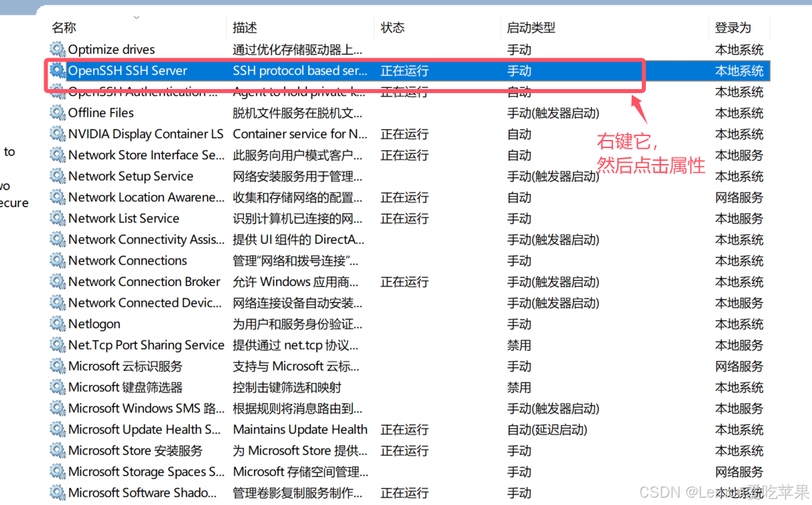This screenshot has height=505, width=812.
Task: Click gear icon of Microsoft Store 安装服务
Action: pos(58,451)
